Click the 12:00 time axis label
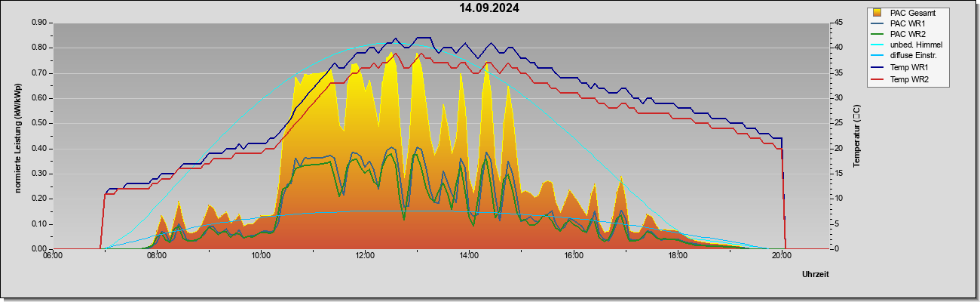980x302 pixels. click(365, 256)
